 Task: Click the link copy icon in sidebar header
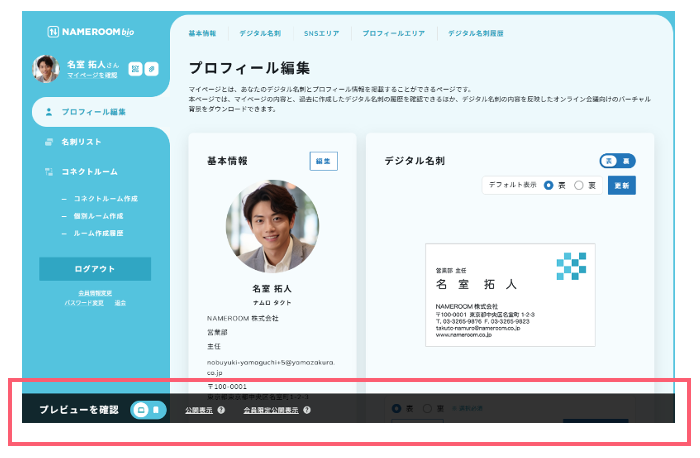click(152, 69)
